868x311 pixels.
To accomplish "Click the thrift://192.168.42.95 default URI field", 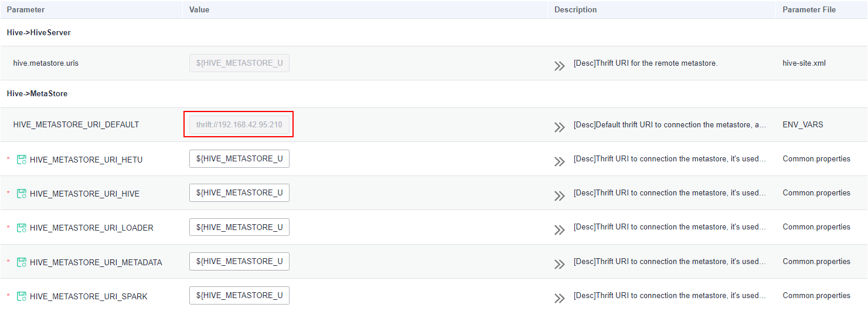I will (239, 125).
